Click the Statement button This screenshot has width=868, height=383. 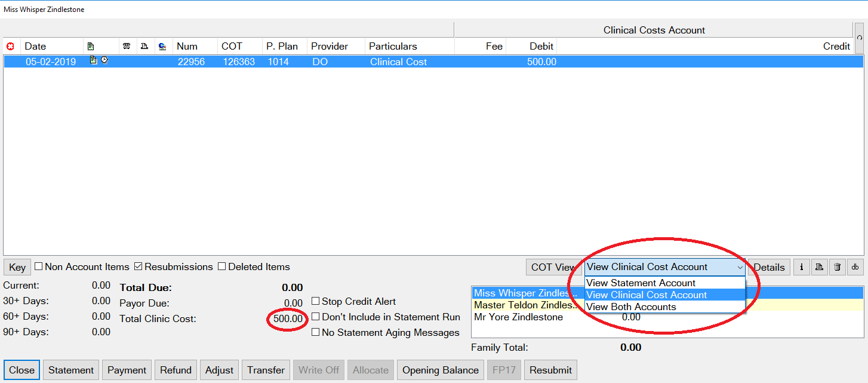coord(71,370)
